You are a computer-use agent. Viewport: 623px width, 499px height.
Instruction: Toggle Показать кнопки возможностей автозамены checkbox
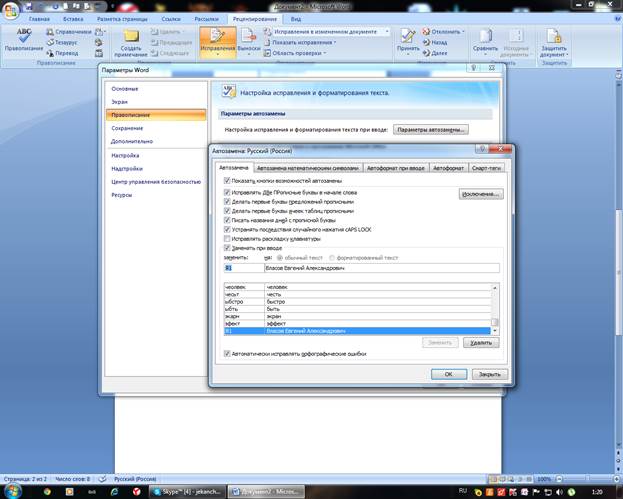(x=227, y=180)
